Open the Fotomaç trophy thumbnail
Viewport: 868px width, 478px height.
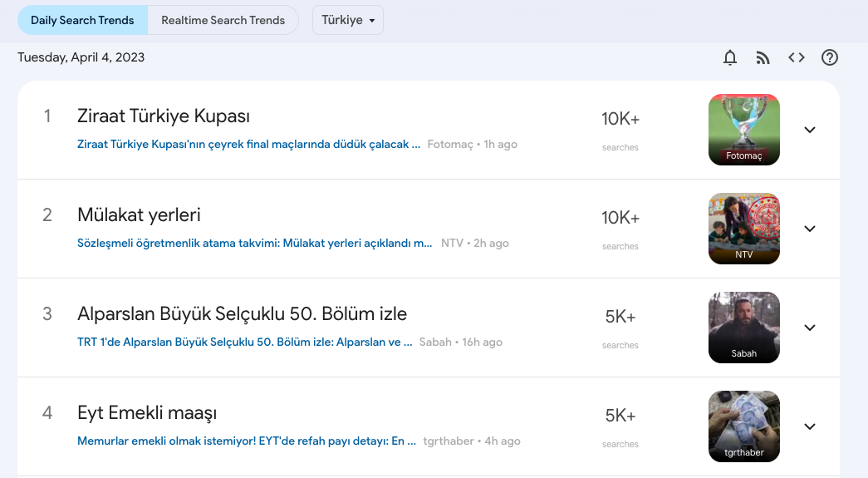tap(744, 130)
